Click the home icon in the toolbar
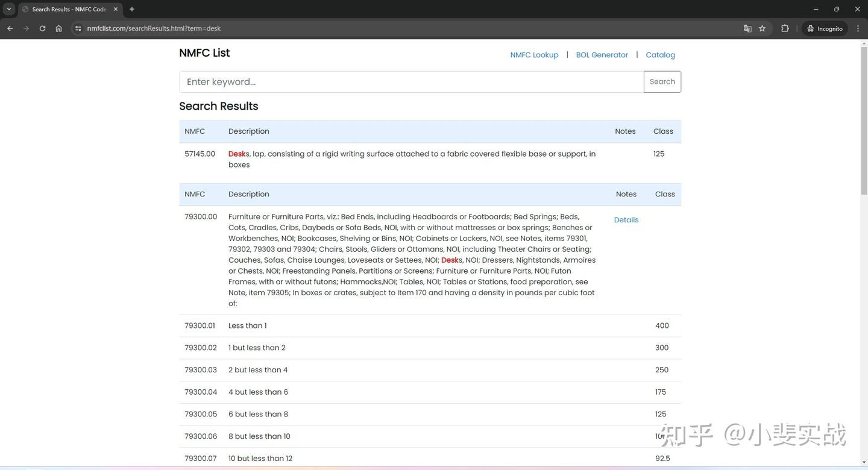 [x=58, y=28]
